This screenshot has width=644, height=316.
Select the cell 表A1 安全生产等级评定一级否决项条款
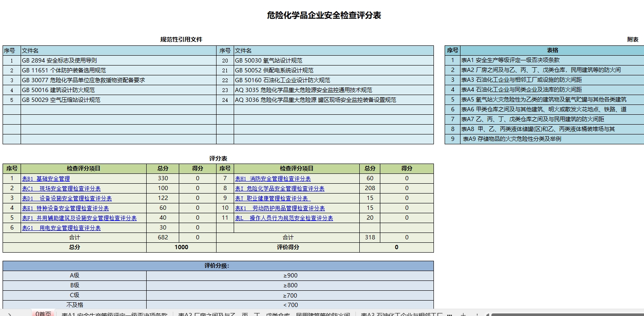click(552, 60)
